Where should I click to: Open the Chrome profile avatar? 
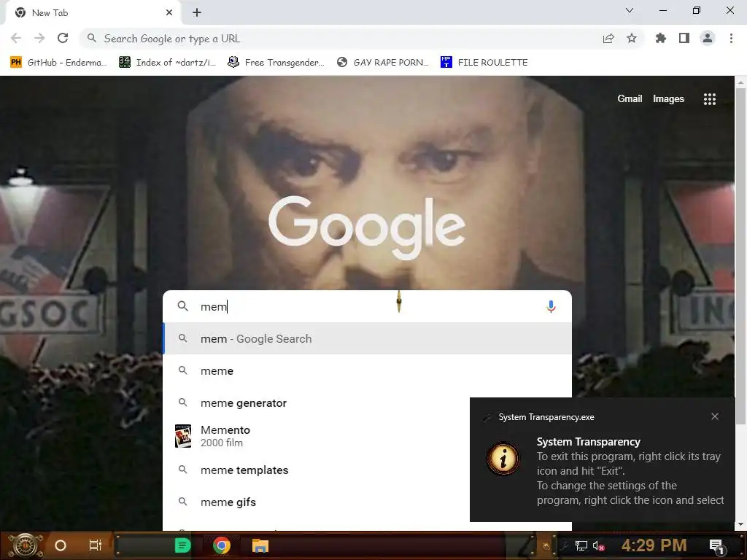click(x=708, y=39)
